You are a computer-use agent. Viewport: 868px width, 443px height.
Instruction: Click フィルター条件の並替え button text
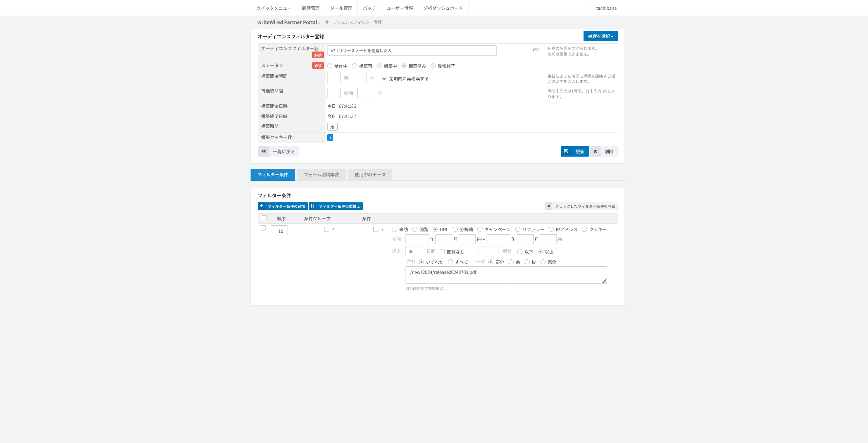coord(339,206)
